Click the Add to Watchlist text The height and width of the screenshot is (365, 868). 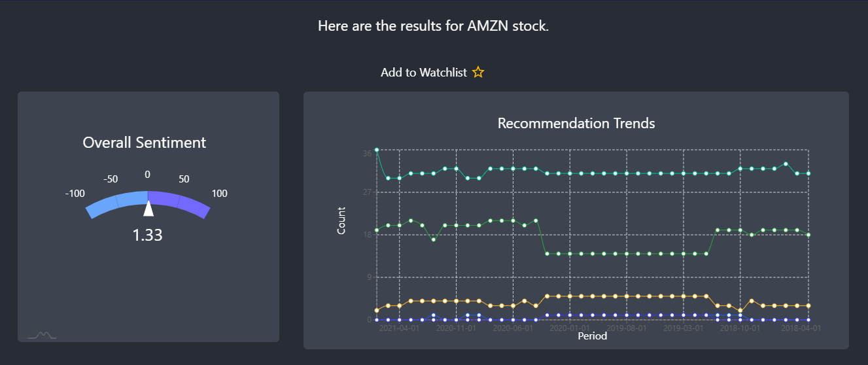(x=424, y=73)
